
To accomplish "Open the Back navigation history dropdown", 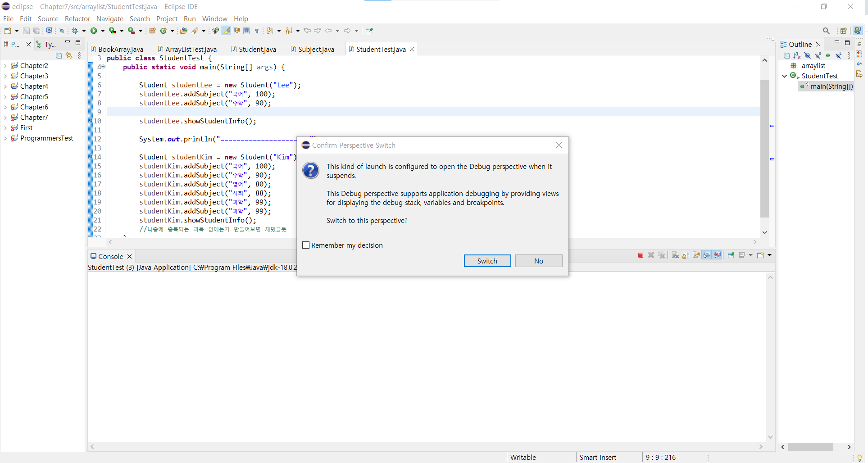I will pyautogui.click(x=337, y=31).
